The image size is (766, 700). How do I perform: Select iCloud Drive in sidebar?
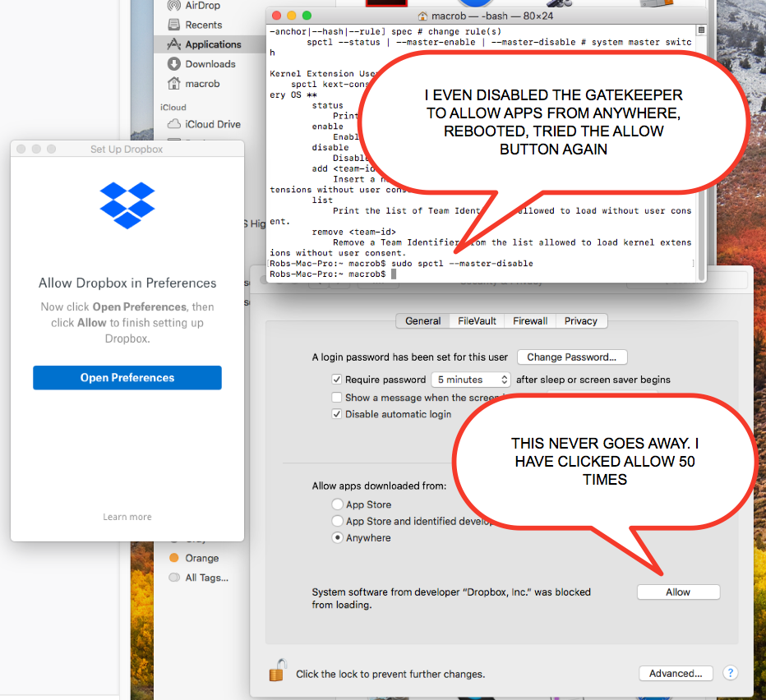pyautogui.click(x=212, y=124)
